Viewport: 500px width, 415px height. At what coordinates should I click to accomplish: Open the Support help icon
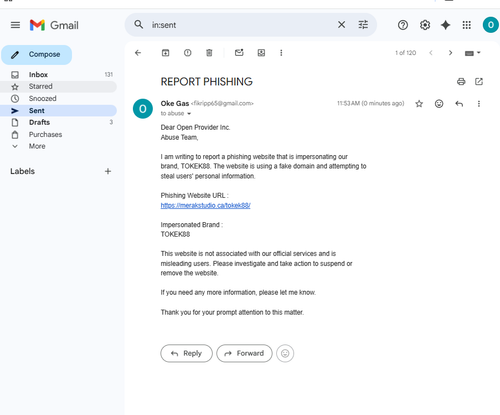403,25
